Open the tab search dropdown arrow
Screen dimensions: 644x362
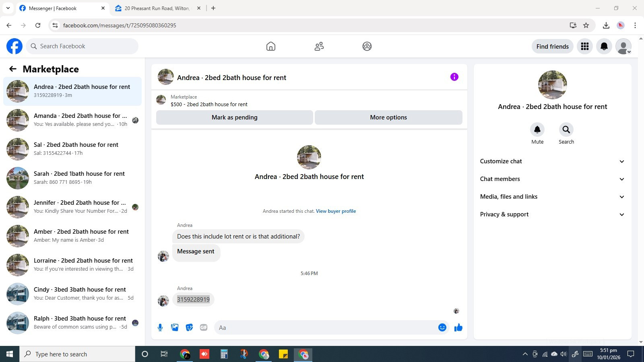(x=8, y=8)
